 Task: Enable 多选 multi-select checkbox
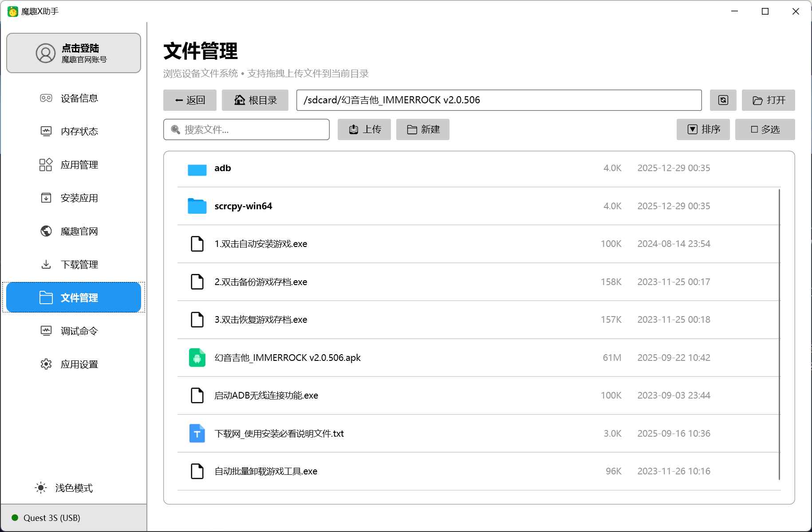(765, 129)
